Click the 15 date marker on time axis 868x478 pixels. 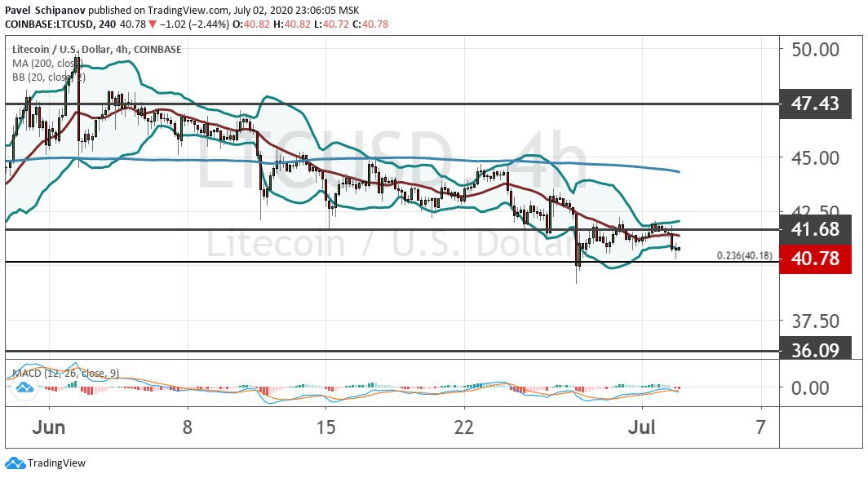click(x=326, y=427)
